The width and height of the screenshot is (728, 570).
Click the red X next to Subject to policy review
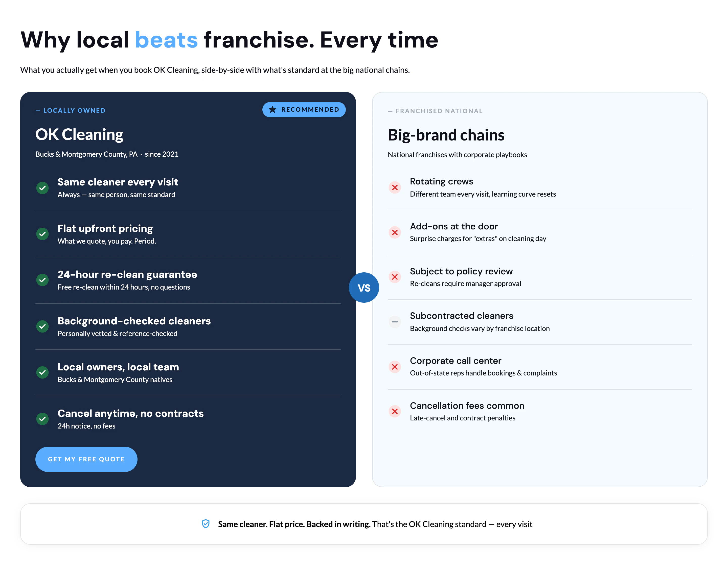point(395,277)
